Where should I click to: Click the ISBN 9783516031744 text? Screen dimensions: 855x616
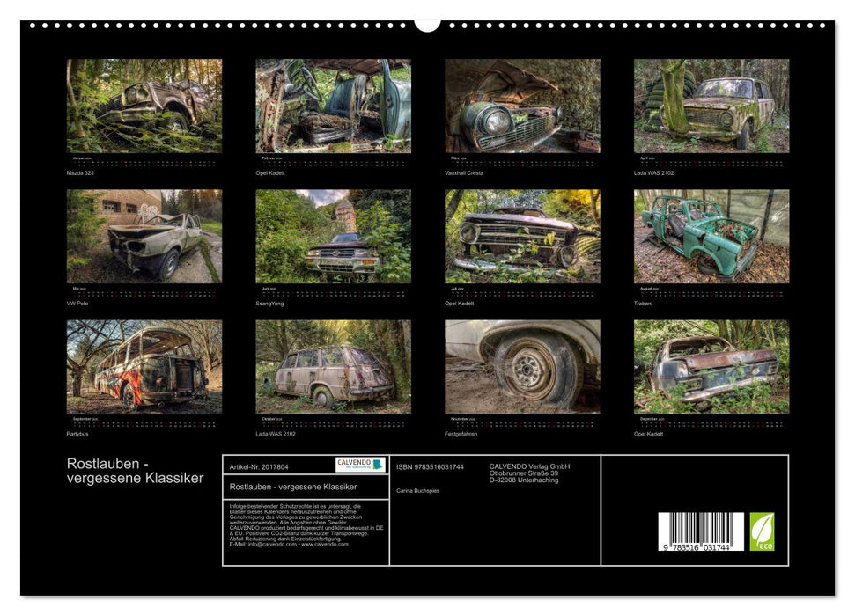(x=430, y=467)
